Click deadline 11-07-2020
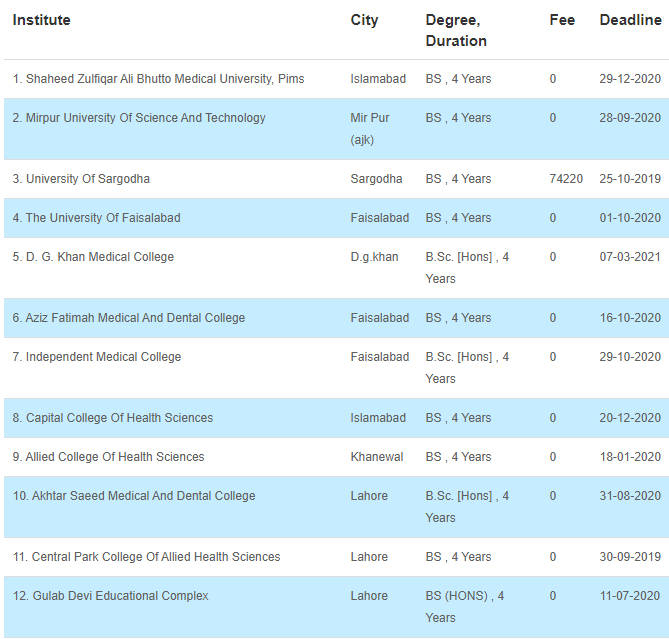 pos(630,596)
